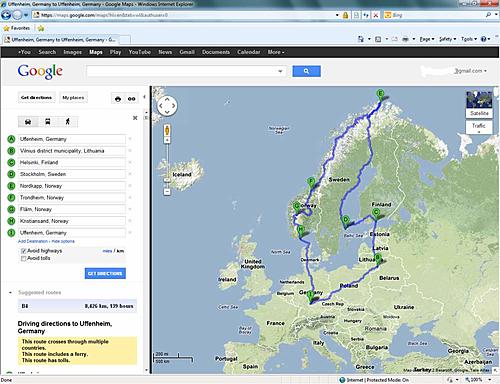The width and height of the screenshot is (500, 384).
Task: Switch distance units to km
Action: coord(120,251)
